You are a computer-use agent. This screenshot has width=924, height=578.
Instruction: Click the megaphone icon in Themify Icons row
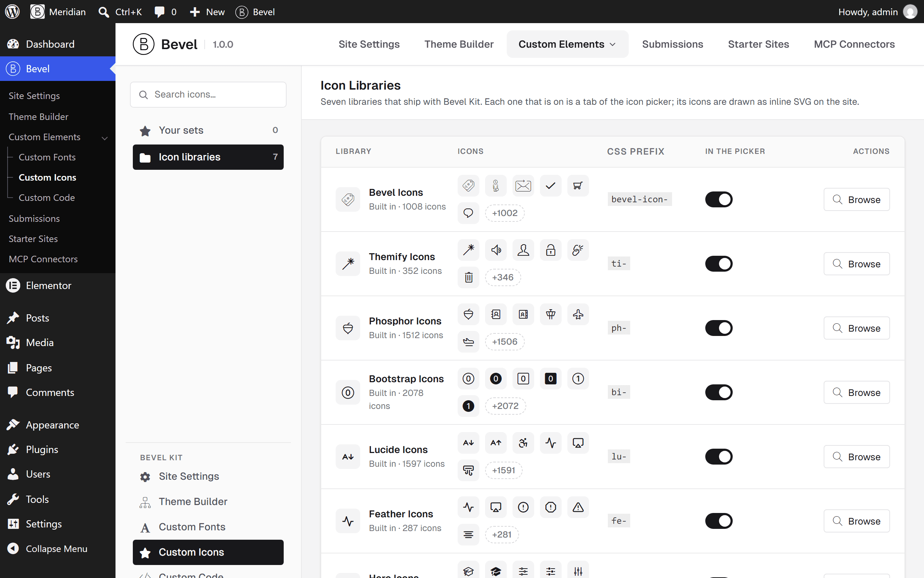(496, 250)
